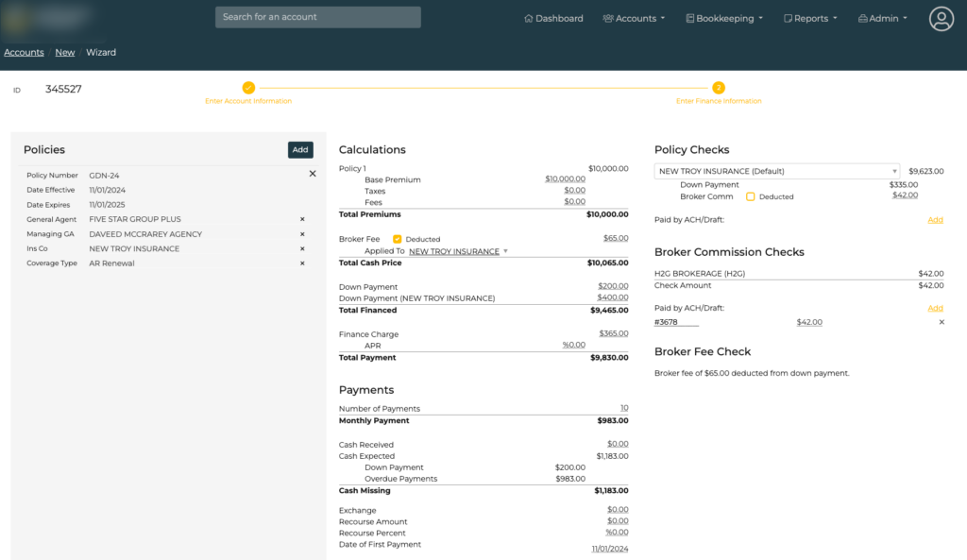Follow the Accounts breadcrumb link
Screen dimensions: 967x560
coord(24,53)
